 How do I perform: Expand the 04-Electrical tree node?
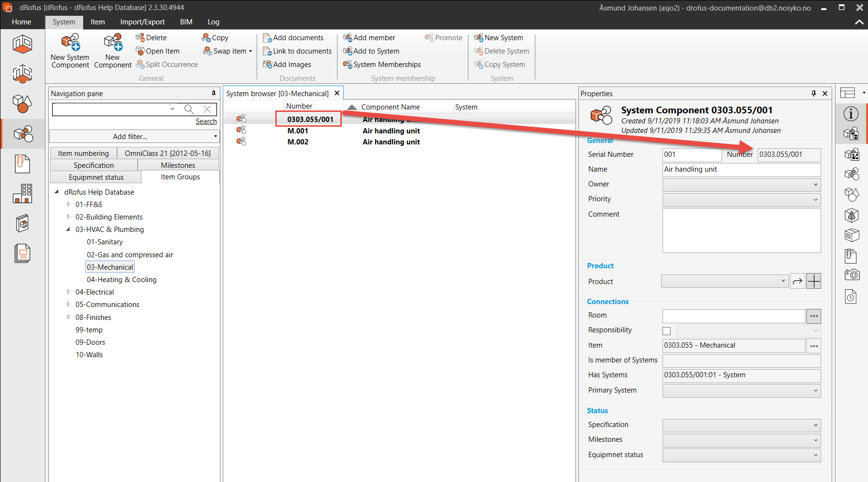coord(69,292)
